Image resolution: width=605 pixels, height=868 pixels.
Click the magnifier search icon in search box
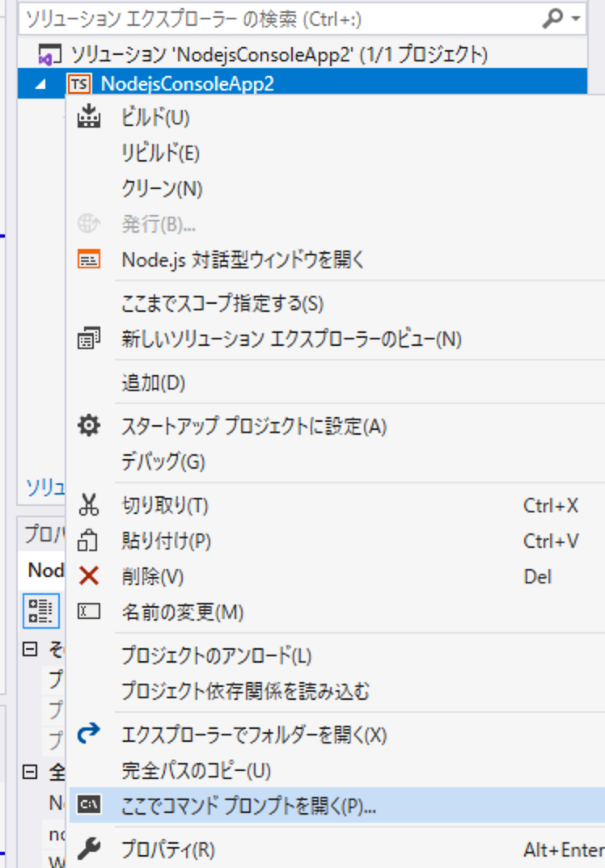552,19
